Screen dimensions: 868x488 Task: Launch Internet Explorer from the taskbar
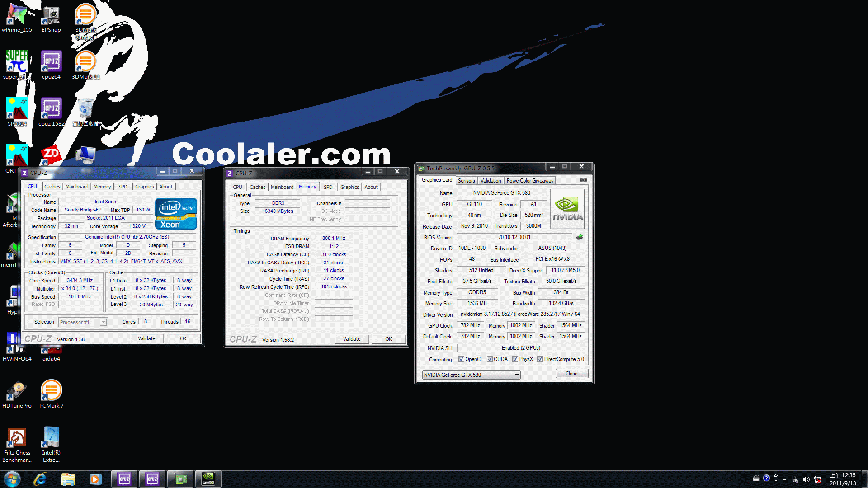(40, 479)
